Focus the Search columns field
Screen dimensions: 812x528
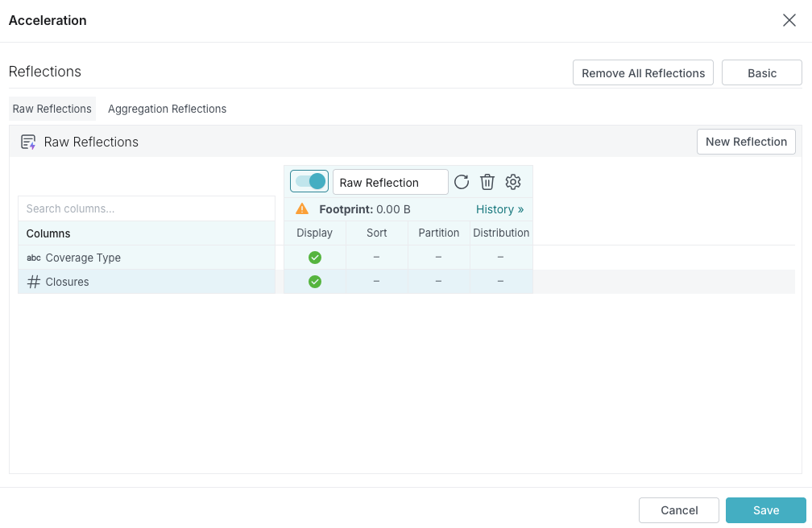pyautogui.click(x=147, y=208)
